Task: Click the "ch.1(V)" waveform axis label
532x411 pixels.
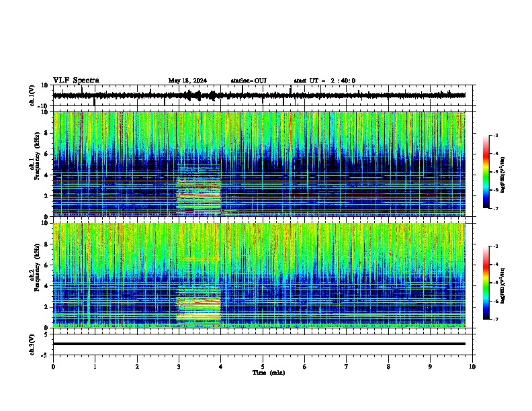Action: [x=32, y=95]
